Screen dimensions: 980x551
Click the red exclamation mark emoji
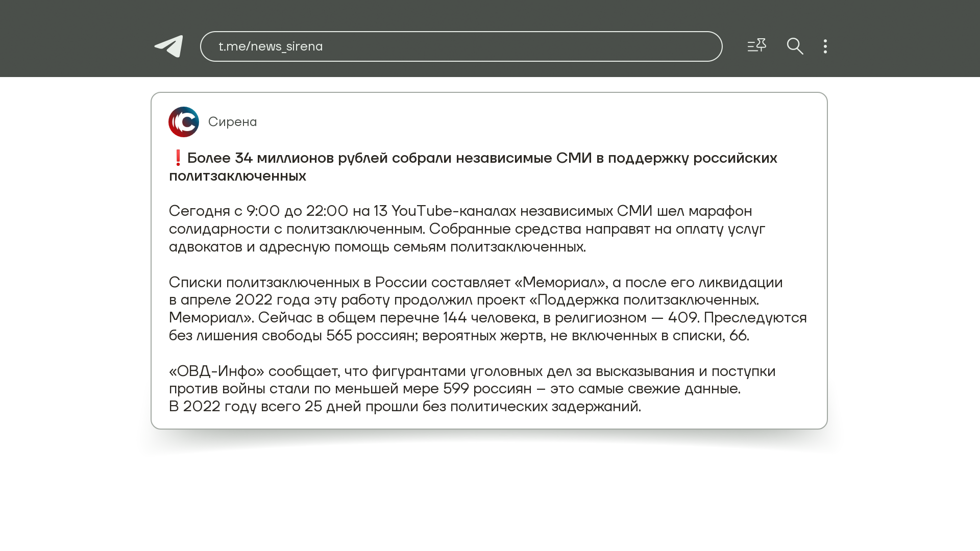(178, 158)
